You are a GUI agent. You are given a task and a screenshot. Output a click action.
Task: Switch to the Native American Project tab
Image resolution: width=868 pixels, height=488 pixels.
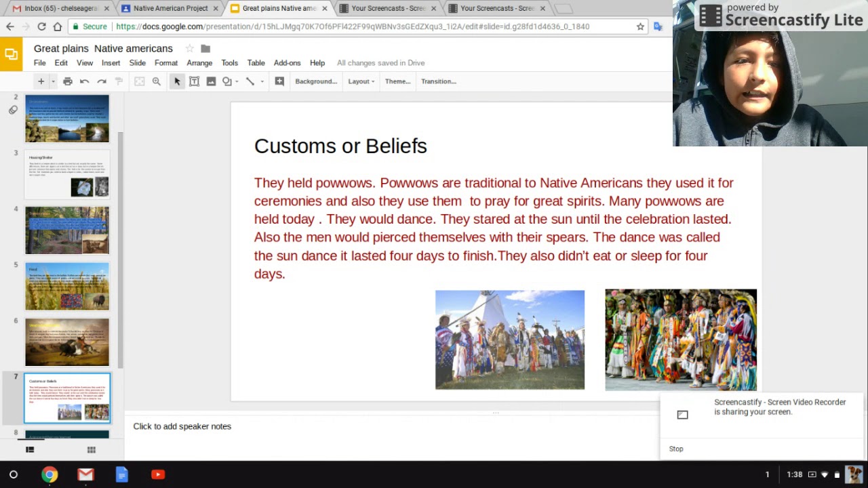170,9
